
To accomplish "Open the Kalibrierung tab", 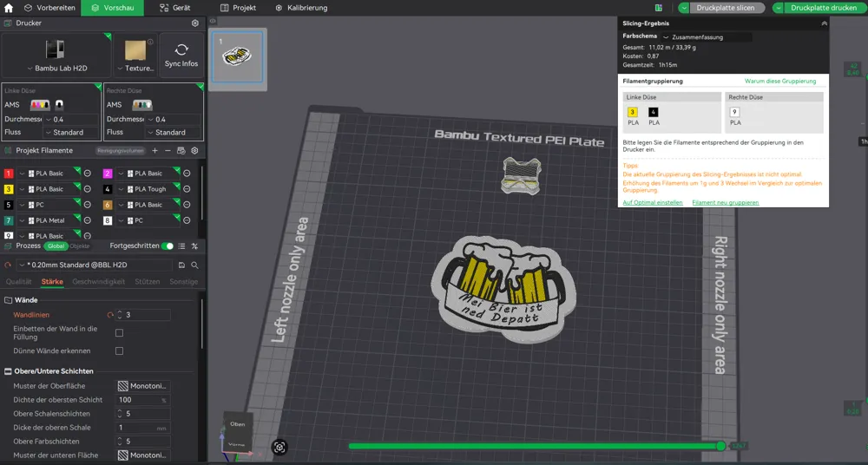I will click(301, 8).
